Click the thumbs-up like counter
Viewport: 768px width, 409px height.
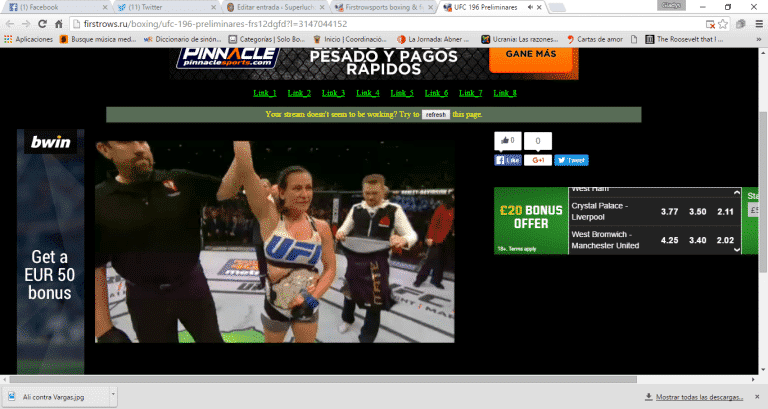pos(507,141)
